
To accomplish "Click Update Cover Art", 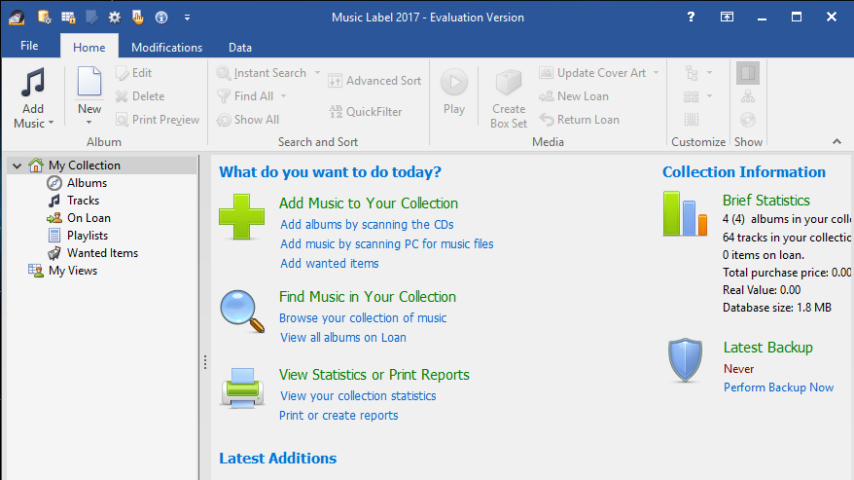I will click(x=593, y=73).
